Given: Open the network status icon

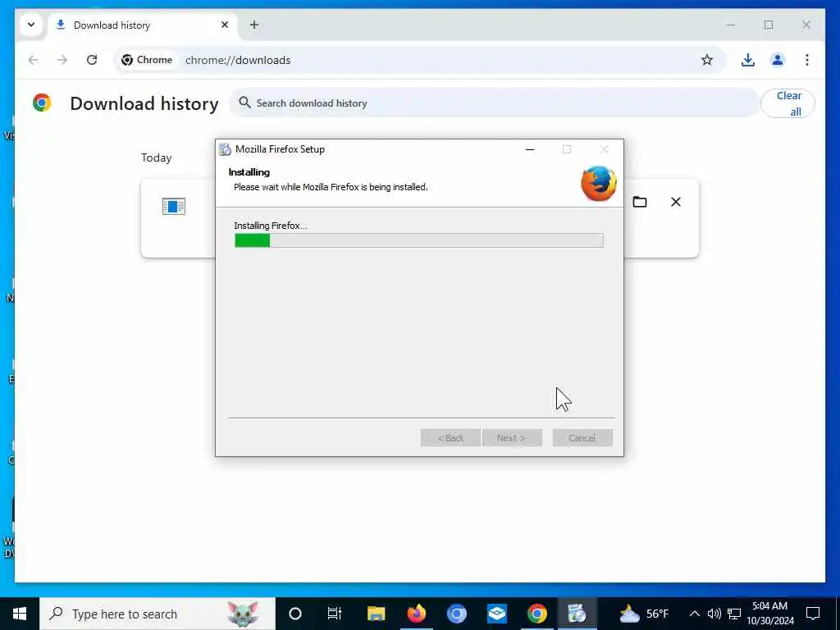Looking at the screenshot, I should tap(734, 614).
